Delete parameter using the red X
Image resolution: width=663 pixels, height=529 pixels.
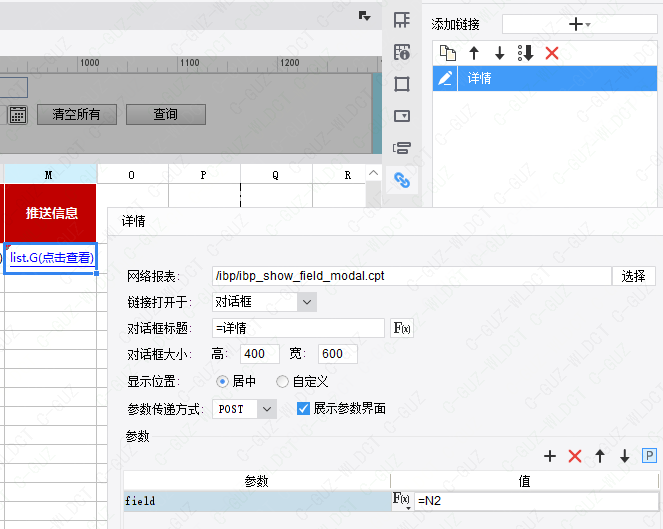(x=575, y=456)
